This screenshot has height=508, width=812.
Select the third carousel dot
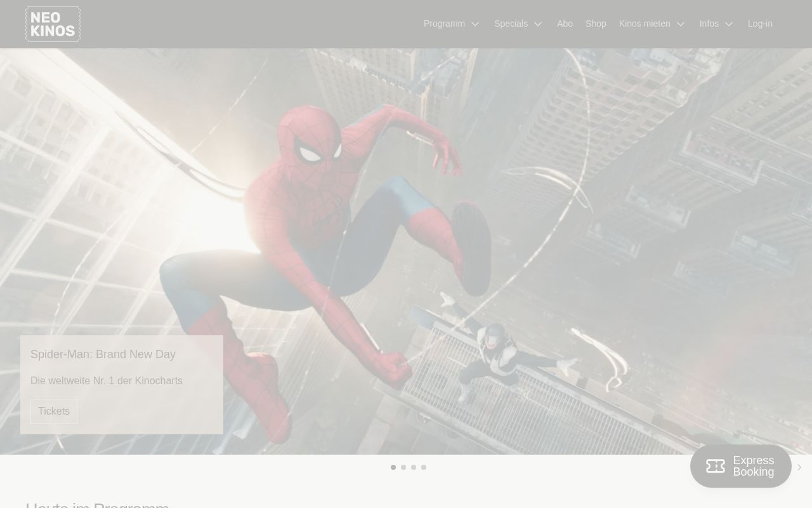click(414, 467)
